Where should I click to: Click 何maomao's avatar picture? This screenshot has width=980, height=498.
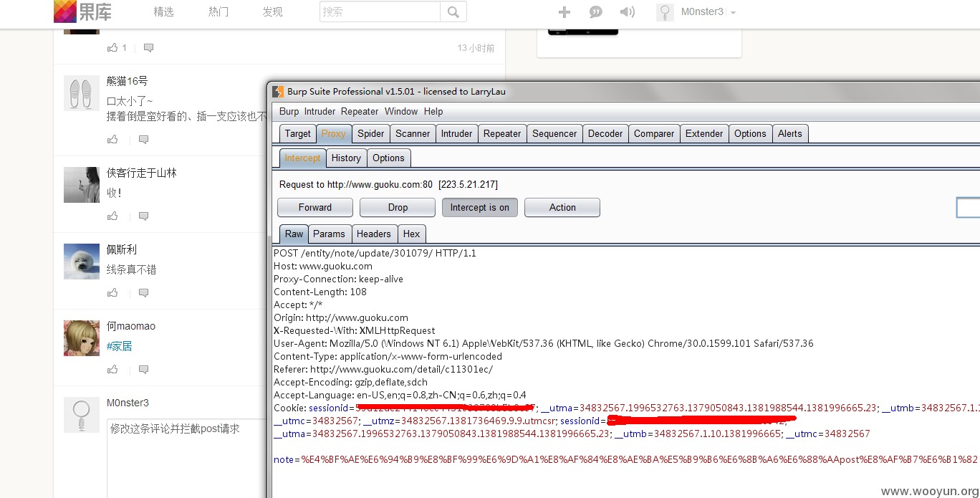click(x=82, y=338)
